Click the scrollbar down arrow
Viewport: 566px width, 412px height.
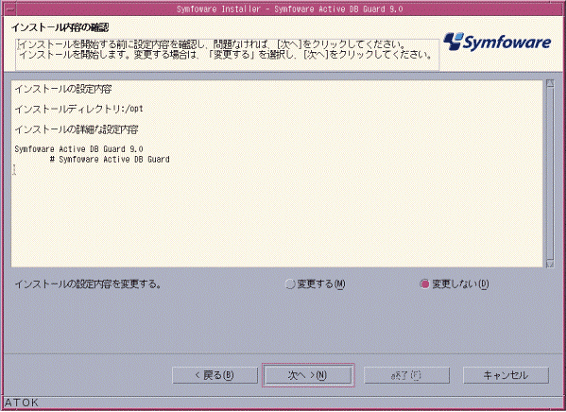tap(550, 264)
